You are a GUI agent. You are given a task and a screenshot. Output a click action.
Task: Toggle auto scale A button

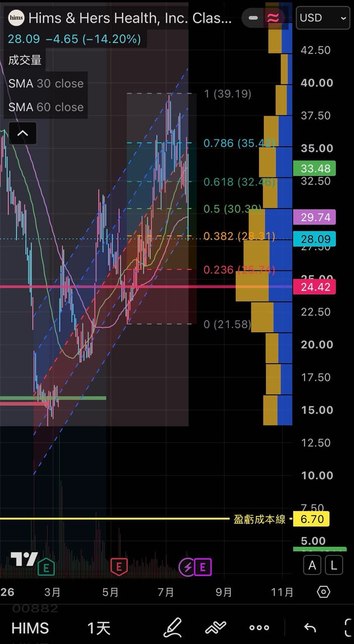point(312,565)
